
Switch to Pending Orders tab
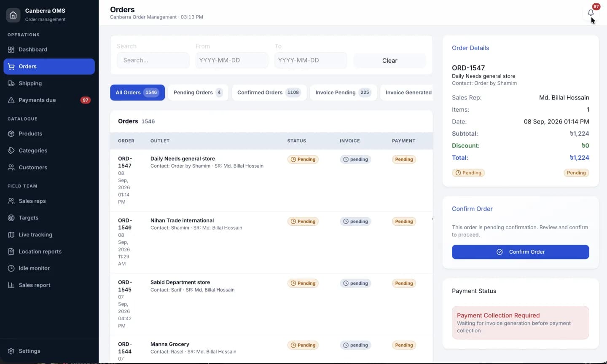pos(198,93)
